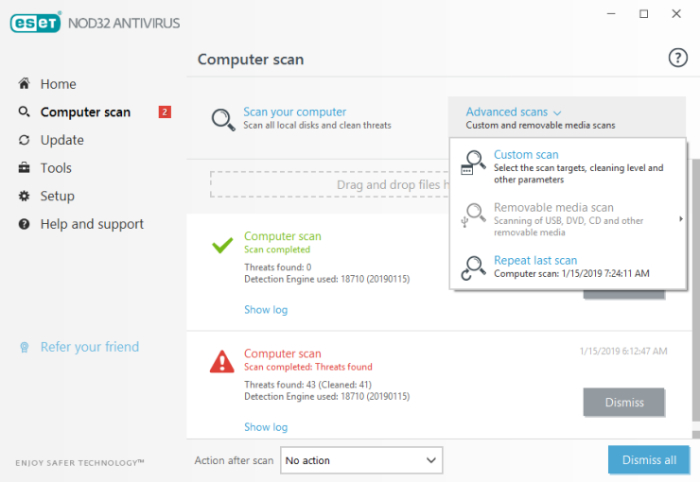This screenshot has height=482, width=700.
Task: Open the Setup section
Action: (x=57, y=196)
